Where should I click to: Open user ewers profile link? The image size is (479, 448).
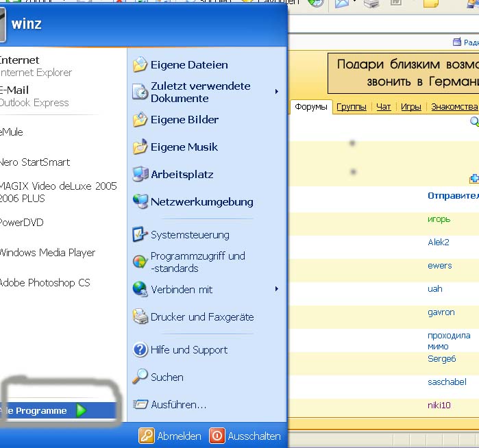click(x=439, y=266)
